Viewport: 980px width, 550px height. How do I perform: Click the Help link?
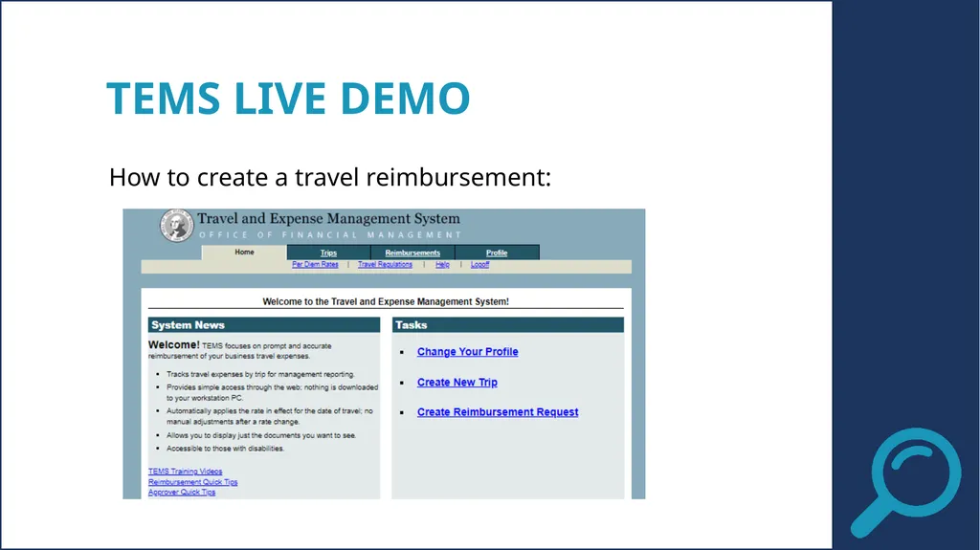point(442,264)
